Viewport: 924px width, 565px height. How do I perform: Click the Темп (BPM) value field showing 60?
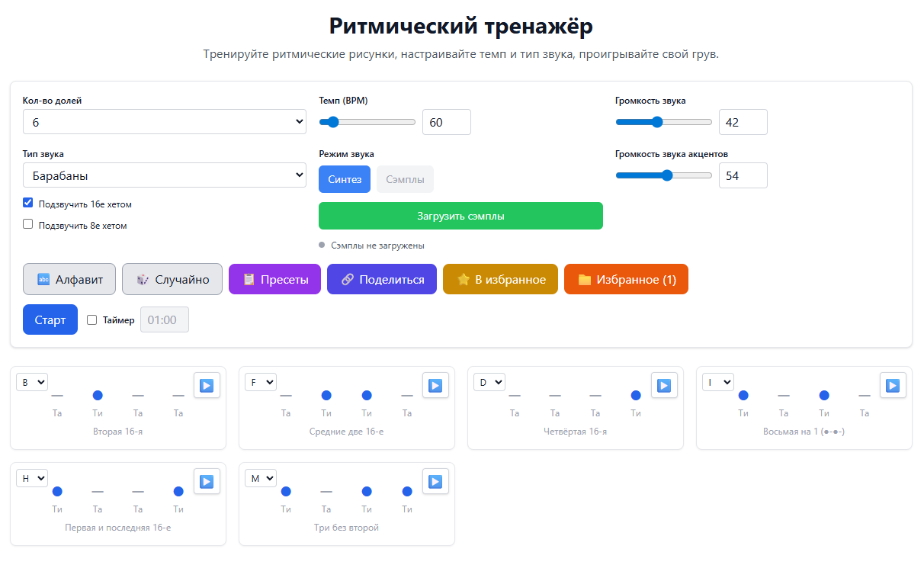pos(447,121)
